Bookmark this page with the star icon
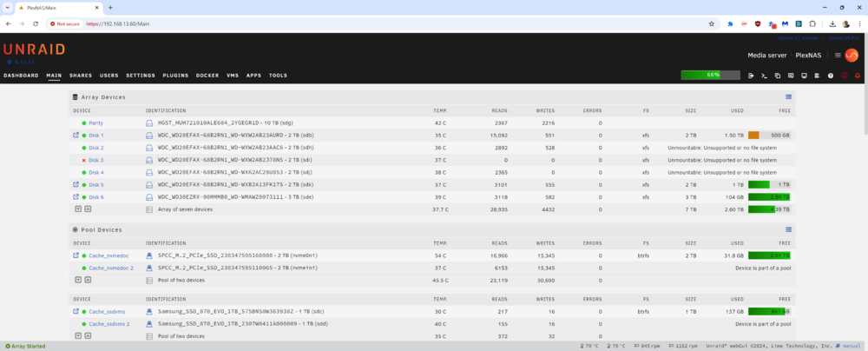 pos(712,23)
